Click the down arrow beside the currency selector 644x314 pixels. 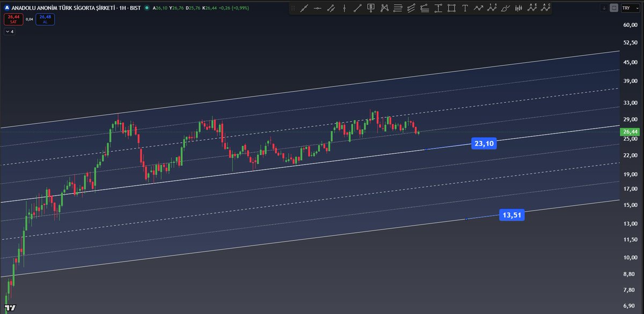(x=605, y=8)
